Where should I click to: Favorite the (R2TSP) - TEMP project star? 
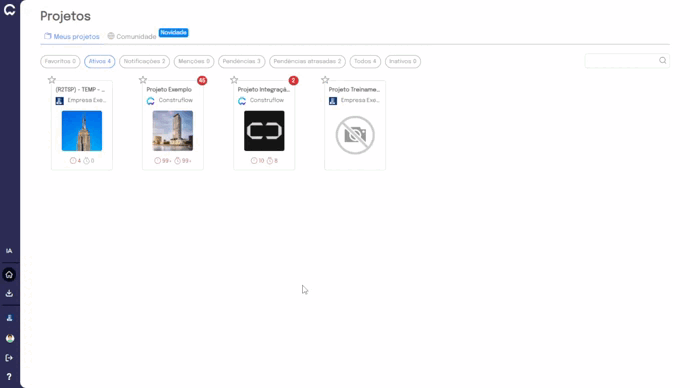click(x=52, y=80)
